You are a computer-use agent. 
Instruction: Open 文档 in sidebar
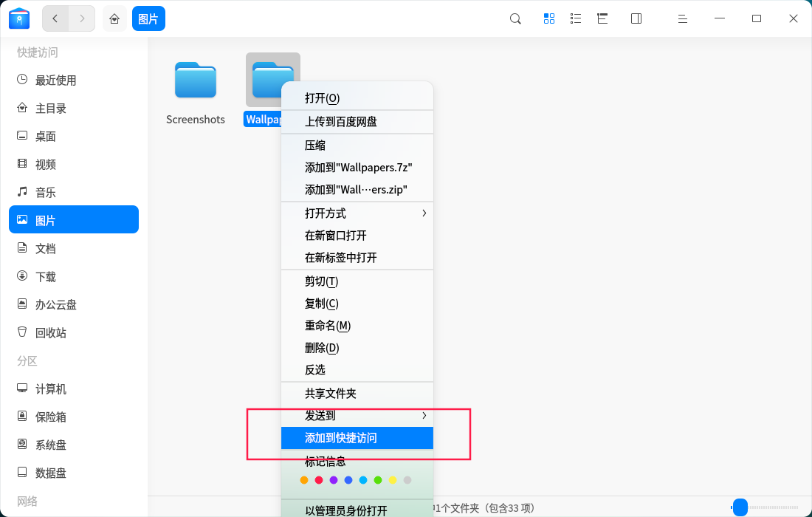pyautogui.click(x=74, y=249)
